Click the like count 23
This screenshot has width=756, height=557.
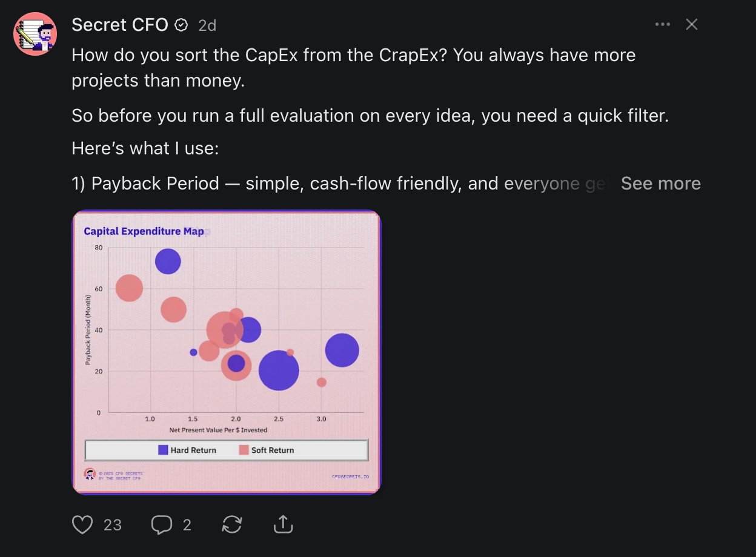(x=113, y=525)
